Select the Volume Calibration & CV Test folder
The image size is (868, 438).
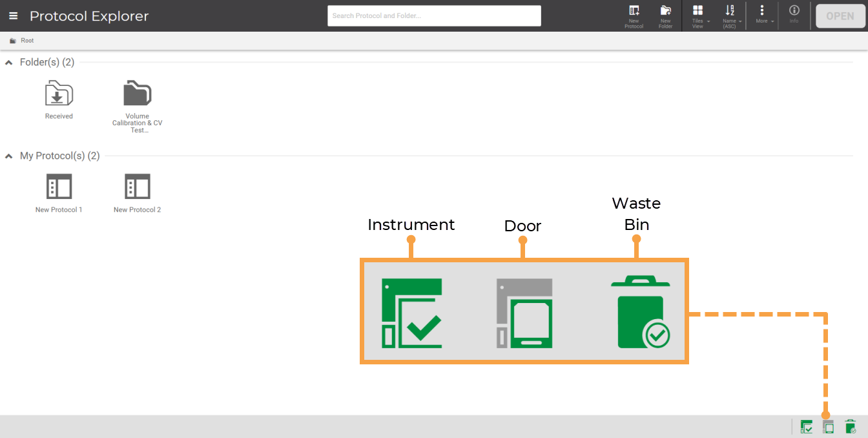click(137, 94)
